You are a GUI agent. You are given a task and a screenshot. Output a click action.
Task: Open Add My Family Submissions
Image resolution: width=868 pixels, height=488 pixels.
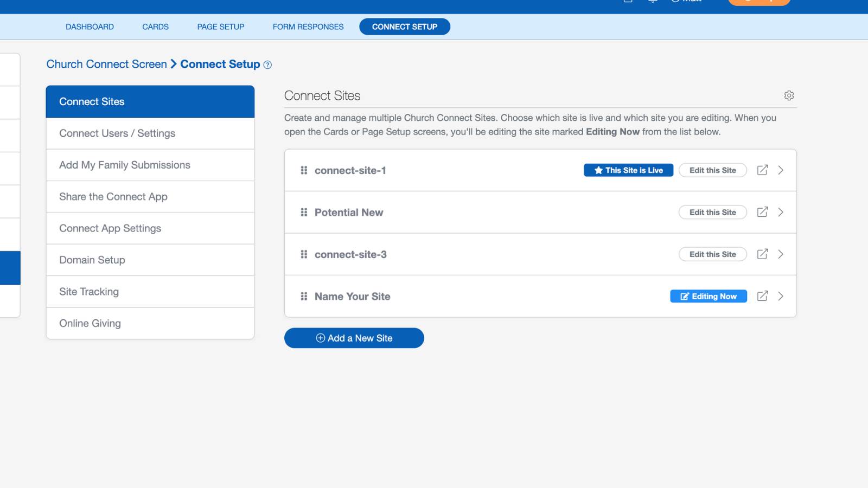[150, 165]
